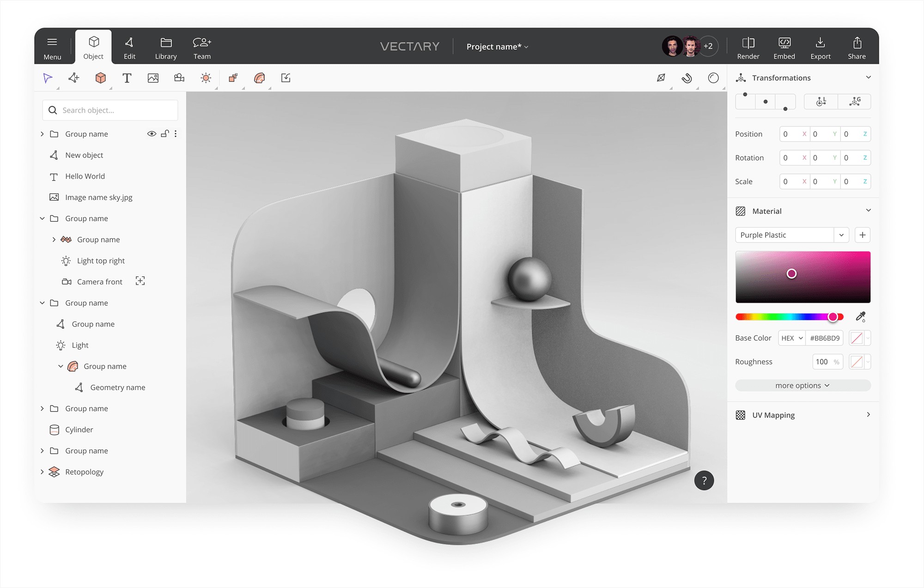Open the Library menu tab

coord(165,46)
